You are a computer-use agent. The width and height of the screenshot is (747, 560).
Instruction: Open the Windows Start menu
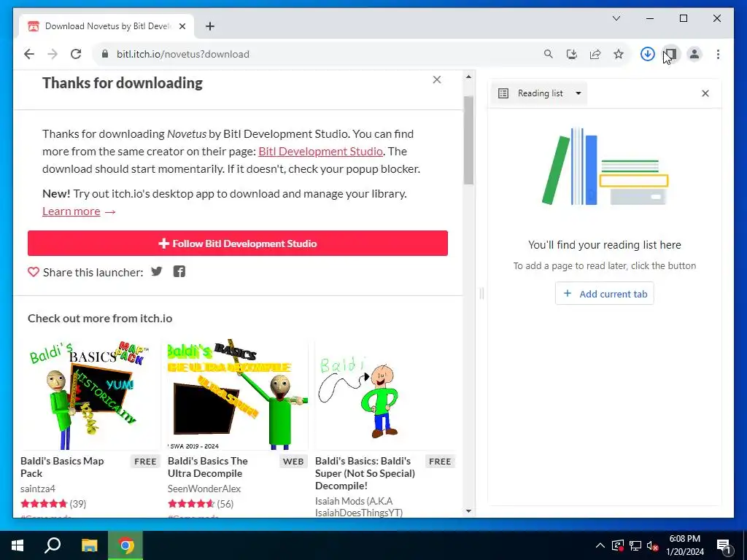pyautogui.click(x=18, y=545)
